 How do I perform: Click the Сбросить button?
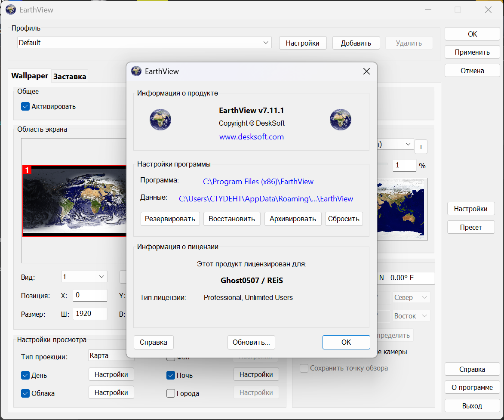[344, 219]
